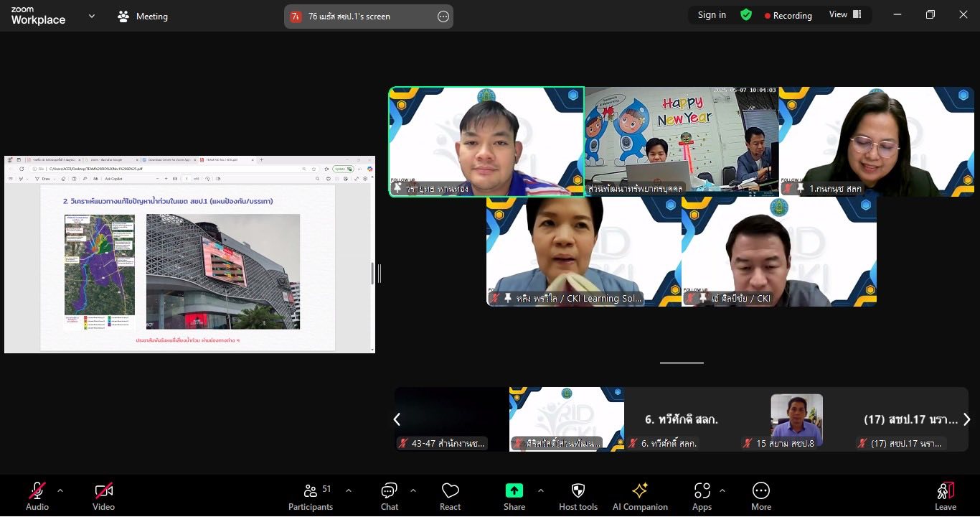Click the green Share screen button

click(514, 496)
